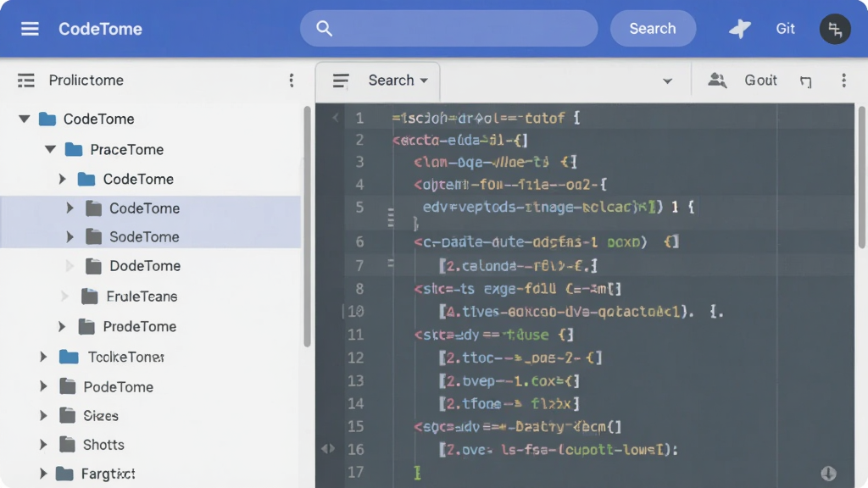Expand the blue CodeTome subfolder
Viewport: 868px width, 488px height.
pyautogui.click(x=62, y=179)
